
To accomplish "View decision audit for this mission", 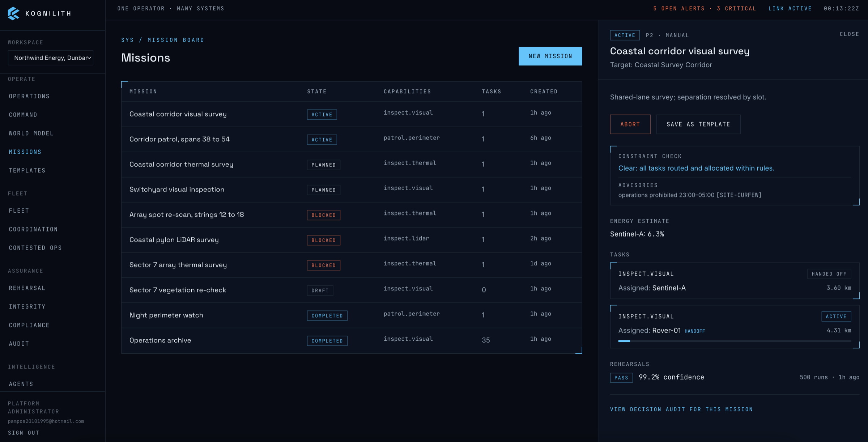I will point(681,409).
